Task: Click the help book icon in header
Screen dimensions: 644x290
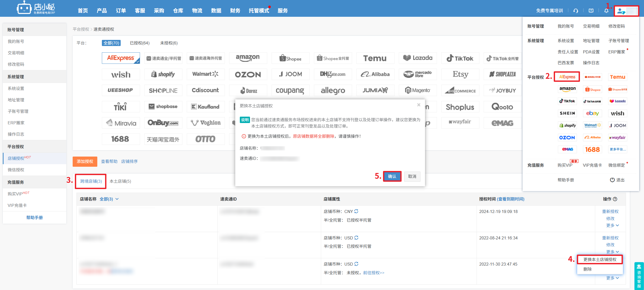Action: click(591, 11)
